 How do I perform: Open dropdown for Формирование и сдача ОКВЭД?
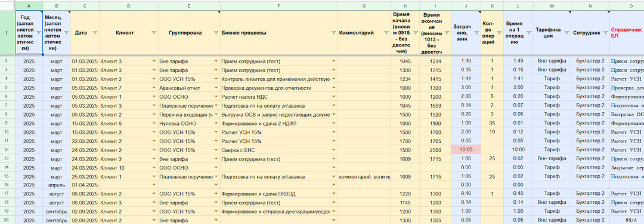click(x=333, y=194)
